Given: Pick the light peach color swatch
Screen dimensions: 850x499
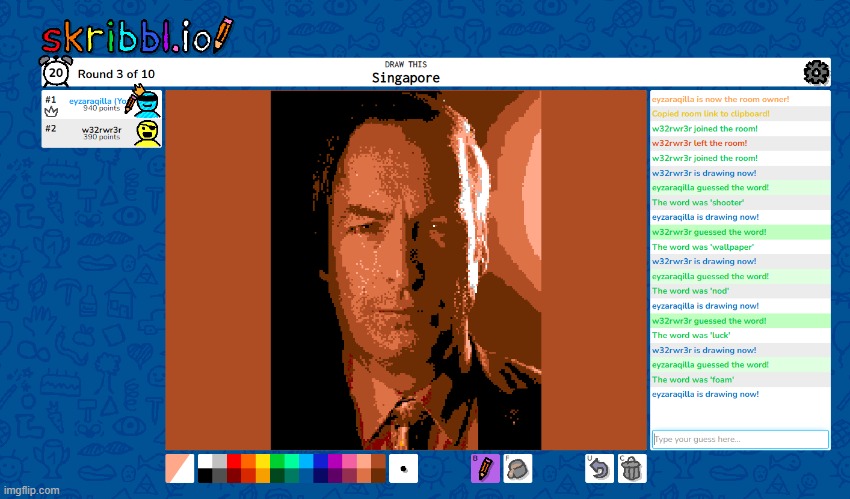Looking at the screenshot, I should pyautogui.click(x=364, y=461).
